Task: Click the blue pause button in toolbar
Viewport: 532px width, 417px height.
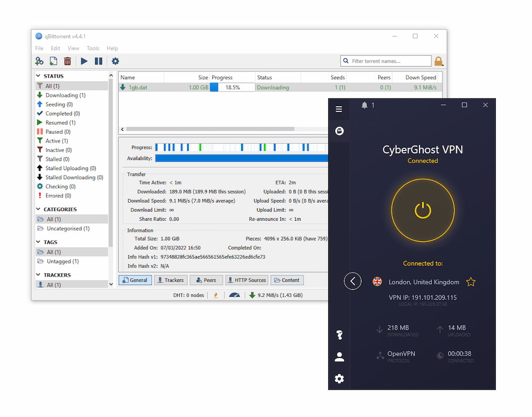Action: click(98, 61)
